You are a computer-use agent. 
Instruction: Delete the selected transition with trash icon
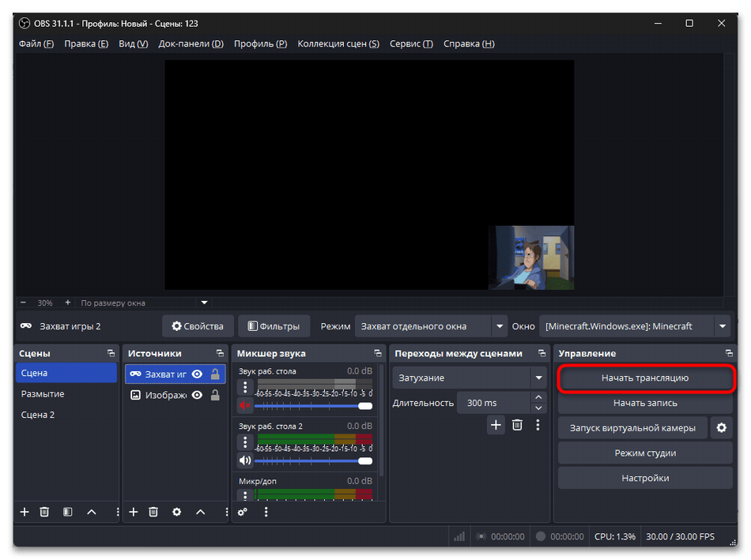click(517, 425)
